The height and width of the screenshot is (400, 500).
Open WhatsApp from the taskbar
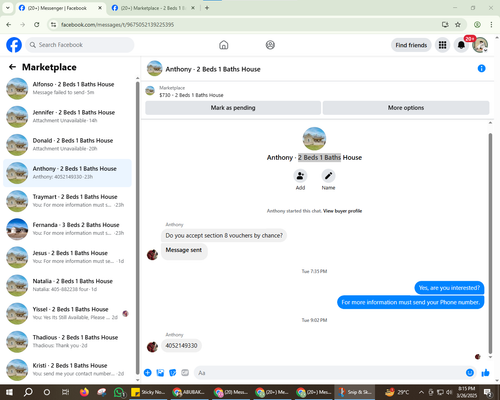(x=119, y=392)
